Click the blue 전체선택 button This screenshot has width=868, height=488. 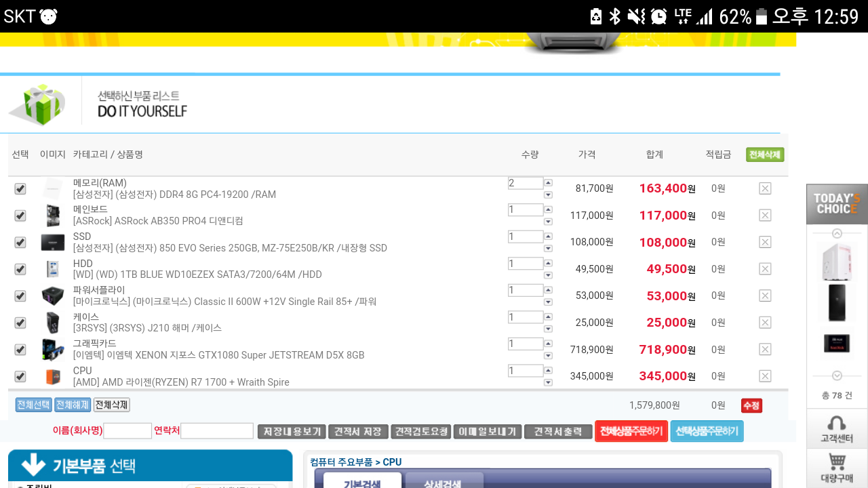(33, 405)
